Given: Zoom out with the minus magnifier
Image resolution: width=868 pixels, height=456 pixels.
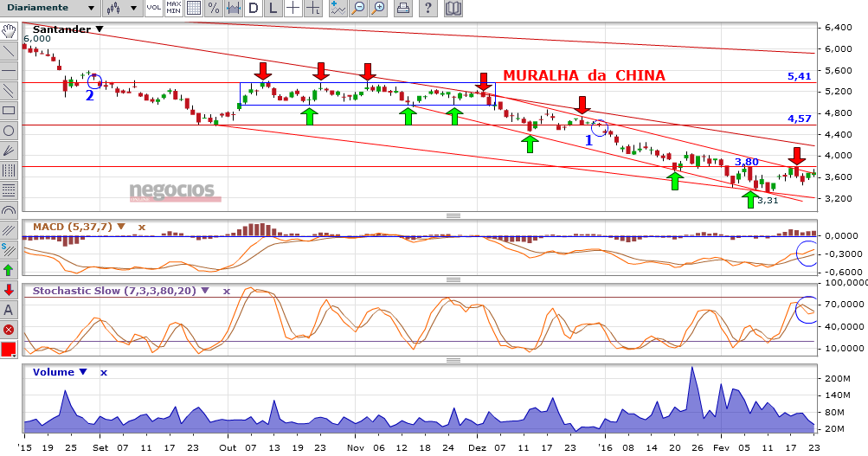Looking at the screenshot, I should pyautogui.click(x=358, y=8).
